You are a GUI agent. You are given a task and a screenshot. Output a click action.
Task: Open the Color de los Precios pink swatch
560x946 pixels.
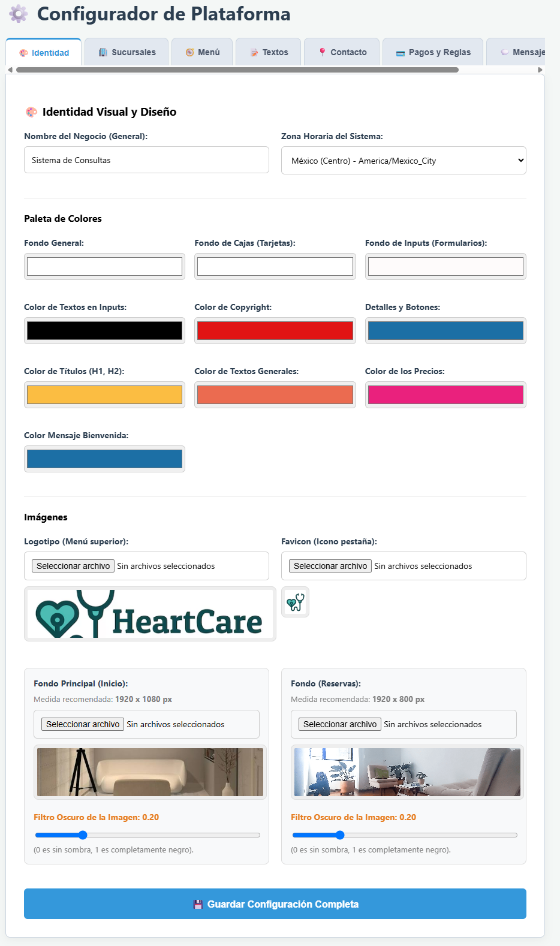445,394
